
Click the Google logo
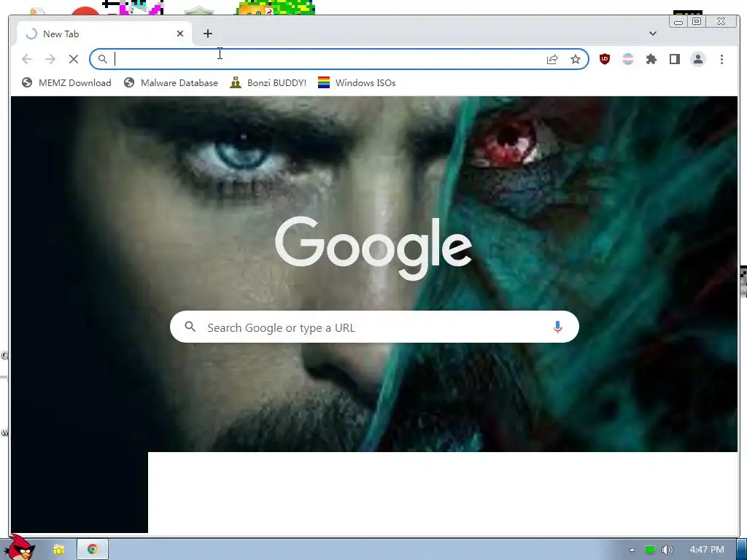click(373, 248)
